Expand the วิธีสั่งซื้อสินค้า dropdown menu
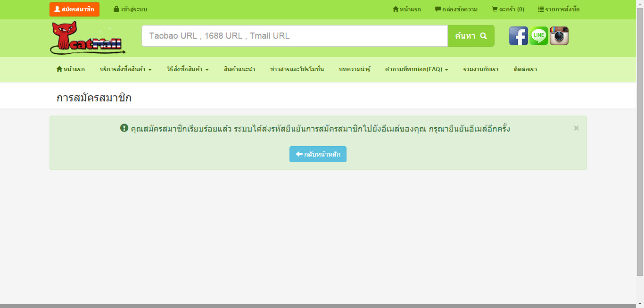Screen dimensions: 644x308 pos(188,69)
